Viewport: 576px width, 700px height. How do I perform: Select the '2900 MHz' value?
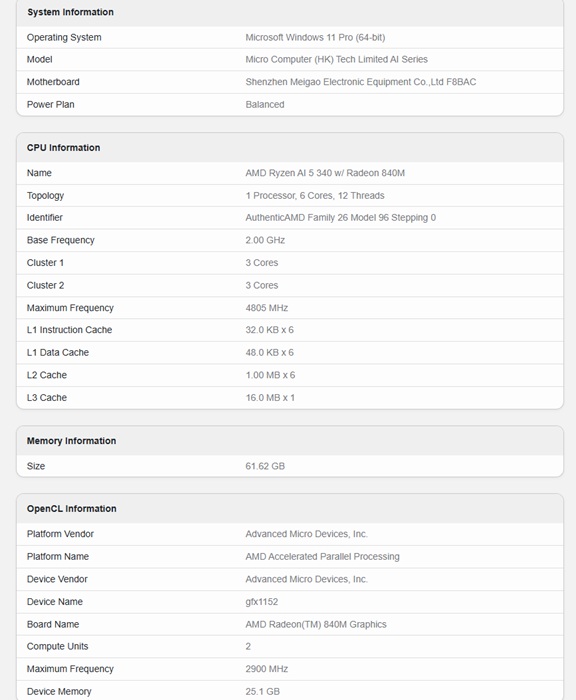[x=266, y=669]
